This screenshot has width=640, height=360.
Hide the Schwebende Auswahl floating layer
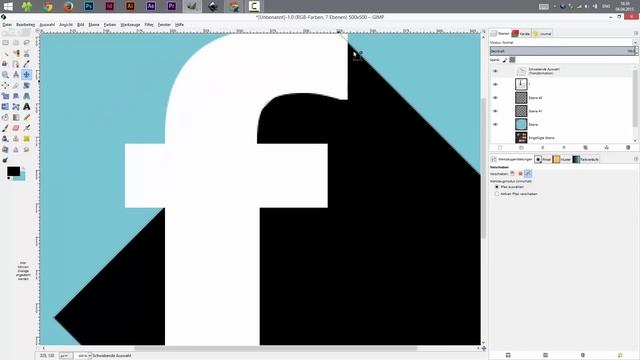(x=495, y=71)
